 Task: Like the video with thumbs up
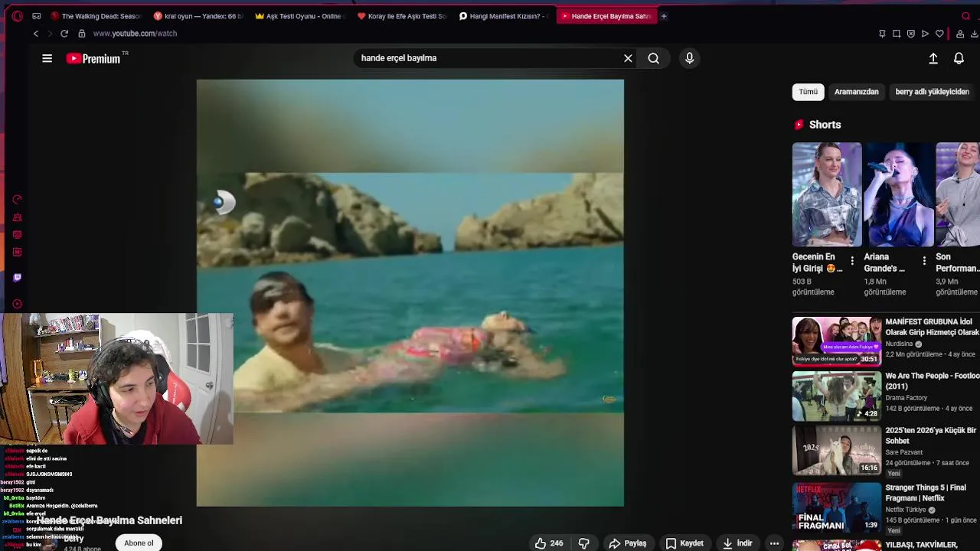pyautogui.click(x=548, y=543)
